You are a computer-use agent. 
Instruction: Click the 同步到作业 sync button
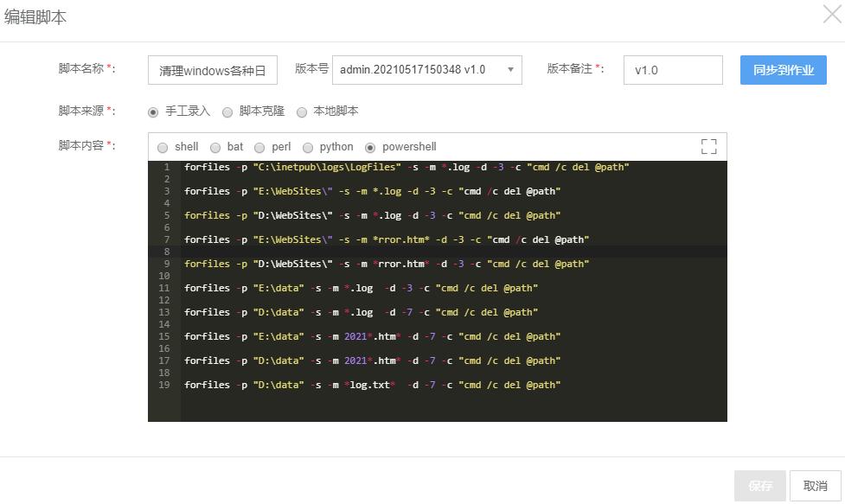click(x=783, y=70)
